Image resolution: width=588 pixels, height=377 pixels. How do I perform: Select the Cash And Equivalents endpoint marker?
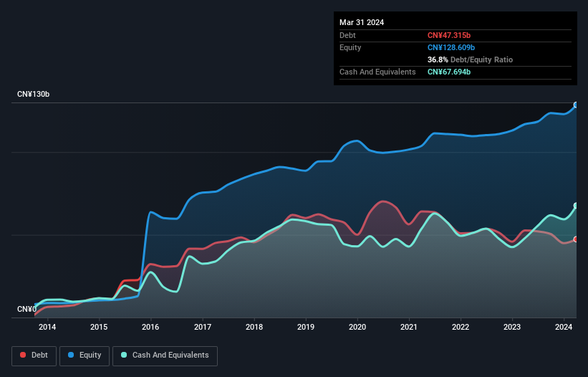coord(576,206)
